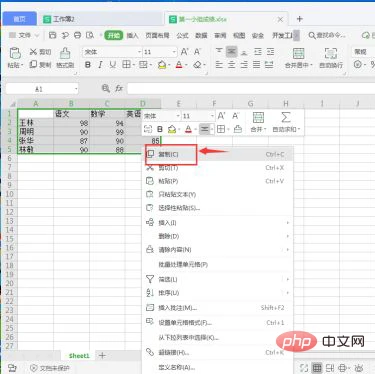Open the font size dropdown showing 11 in ribbon
The image size is (375, 374).
tap(174, 52)
